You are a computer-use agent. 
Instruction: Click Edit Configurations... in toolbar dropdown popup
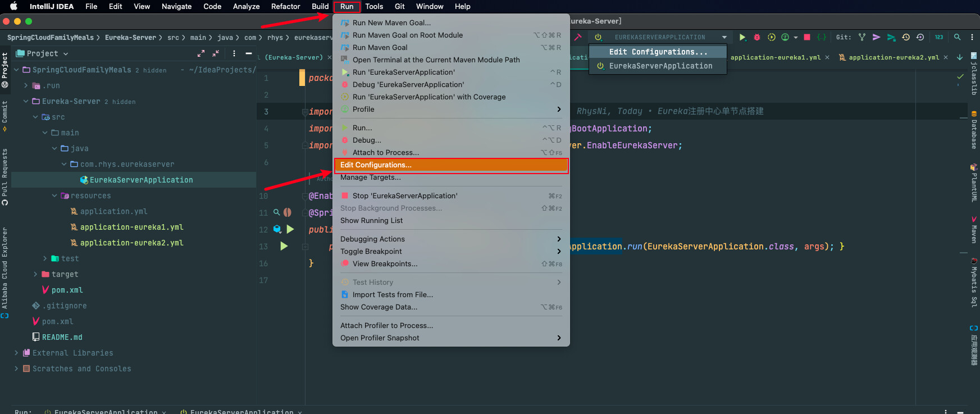[x=658, y=52]
